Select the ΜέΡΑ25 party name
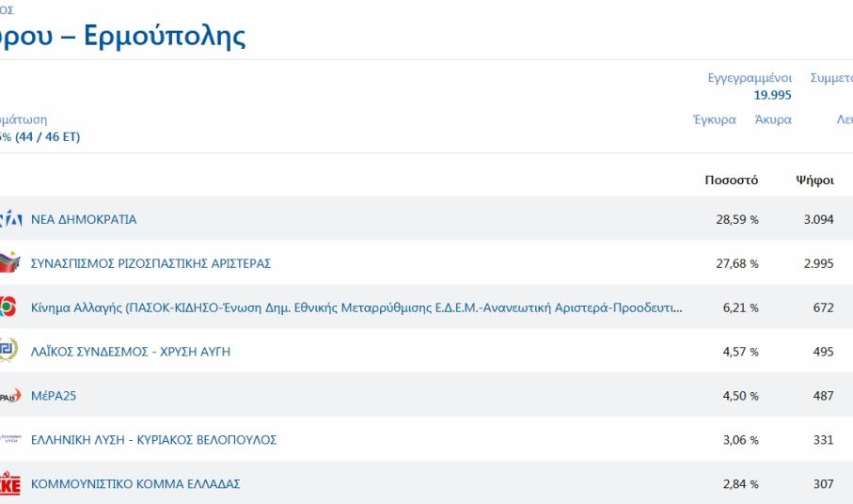The width and height of the screenshot is (853, 504). click(54, 396)
